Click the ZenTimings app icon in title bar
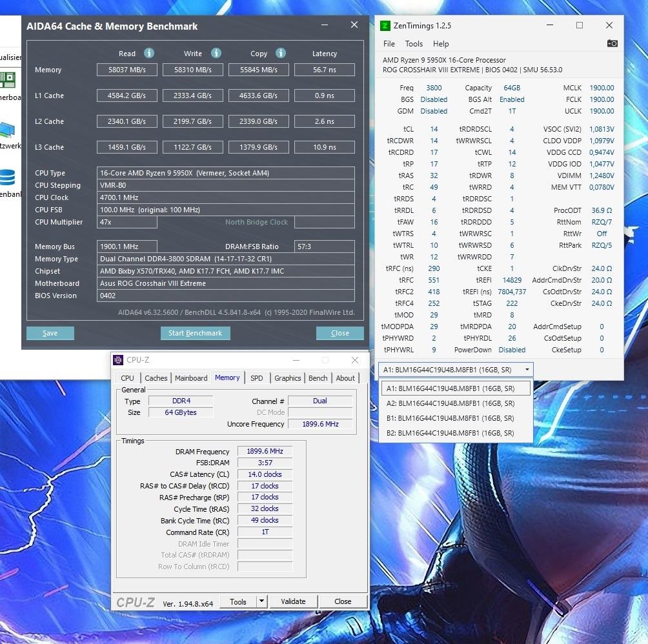The image size is (648, 644). click(385, 26)
